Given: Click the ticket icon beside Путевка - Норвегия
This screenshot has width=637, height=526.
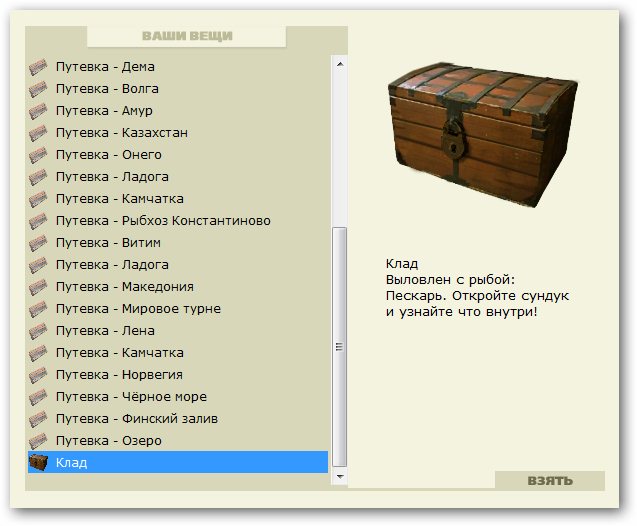Looking at the screenshot, I should 38,375.
